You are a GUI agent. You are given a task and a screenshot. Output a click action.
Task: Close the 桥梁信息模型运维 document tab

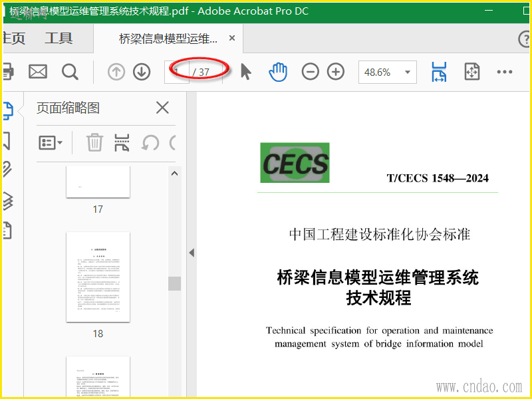point(232,38)
